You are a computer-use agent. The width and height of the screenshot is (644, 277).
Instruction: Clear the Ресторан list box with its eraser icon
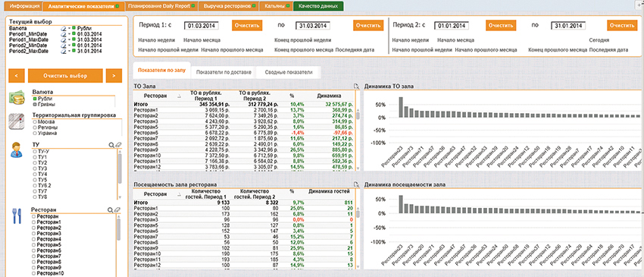coord(117,210)
